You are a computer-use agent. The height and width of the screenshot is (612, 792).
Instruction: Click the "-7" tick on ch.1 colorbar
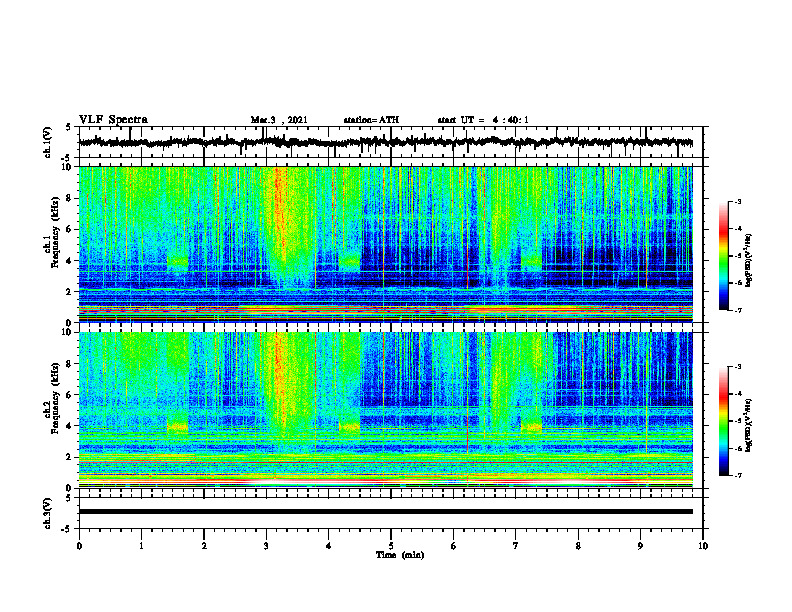point(738,310)
